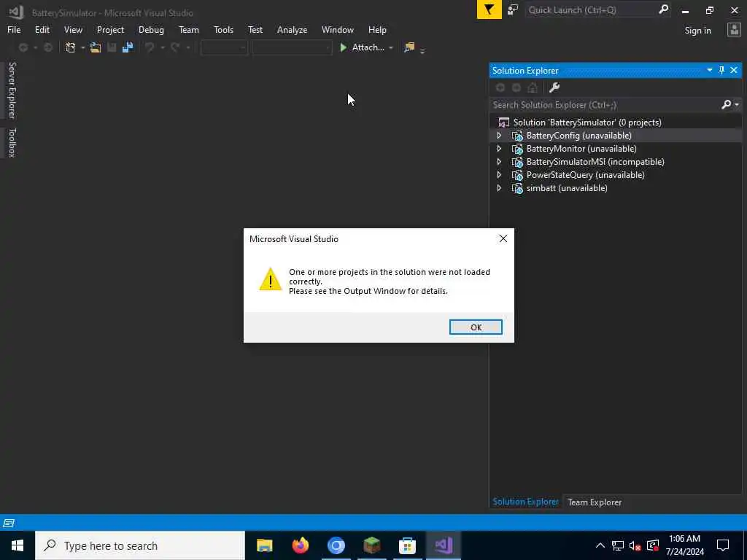Open the Server Explorer side tab
The width and height of the screenshot is (747, 560).
coord(12,90)
